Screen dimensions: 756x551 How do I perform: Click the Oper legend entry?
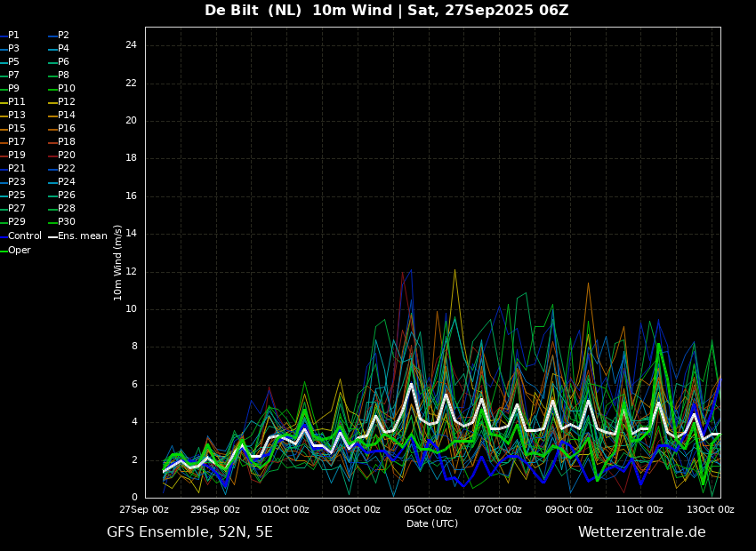[x=15, y=250]
